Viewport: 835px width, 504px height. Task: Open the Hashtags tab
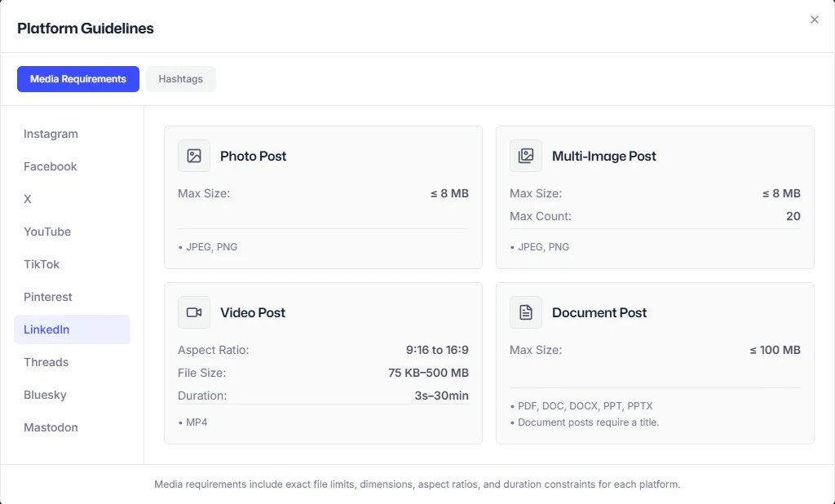pos(180,79)
